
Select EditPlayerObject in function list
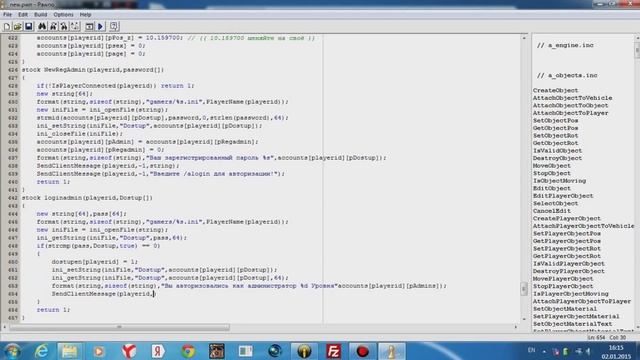[563, 196]
